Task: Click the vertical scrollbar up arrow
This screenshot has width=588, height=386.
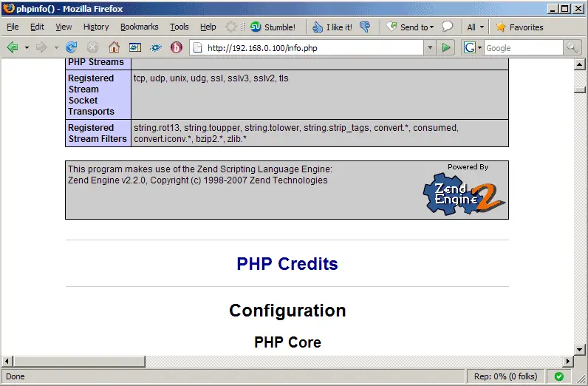Action: point(580,64)
